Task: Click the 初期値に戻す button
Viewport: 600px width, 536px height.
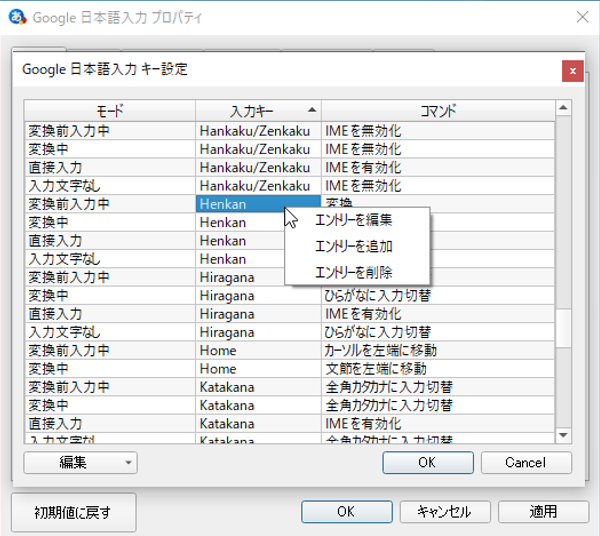Action: click(x=73, y=512)
